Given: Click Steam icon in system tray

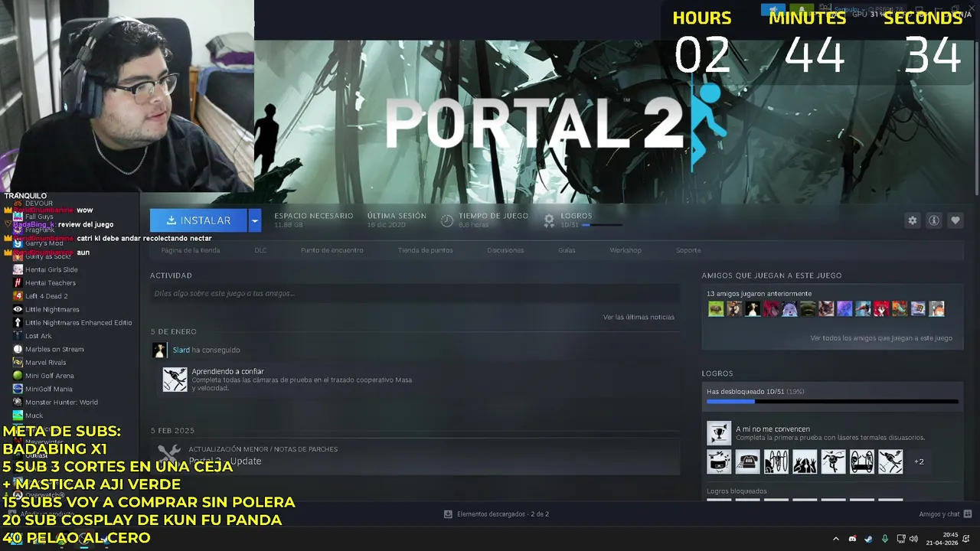Looking at the screenshot, I should click(x=868, y=539).
